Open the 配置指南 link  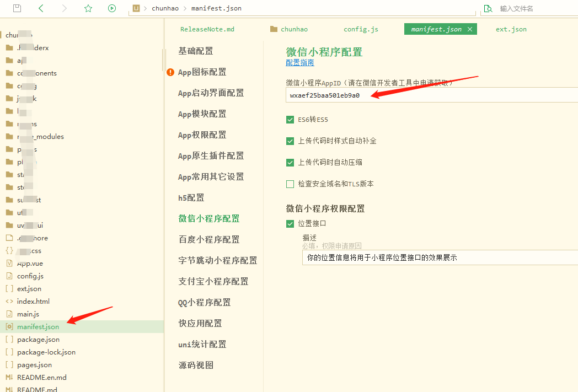300,63
